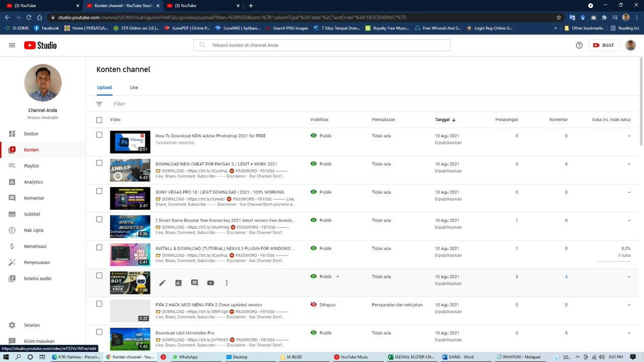
Task: Expand the Publik visibility dropdown arrow
Action: (338, 277)
